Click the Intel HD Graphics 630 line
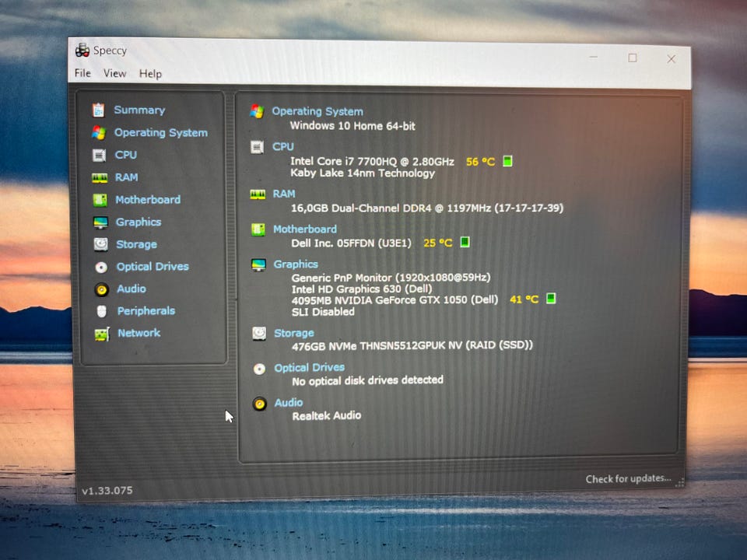The image size is (747, 560). tap(362, 289)
